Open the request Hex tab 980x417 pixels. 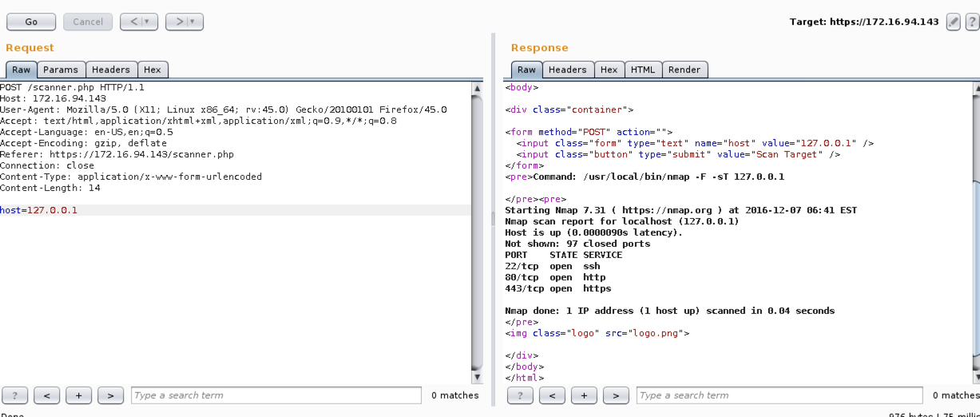(153, 69)
